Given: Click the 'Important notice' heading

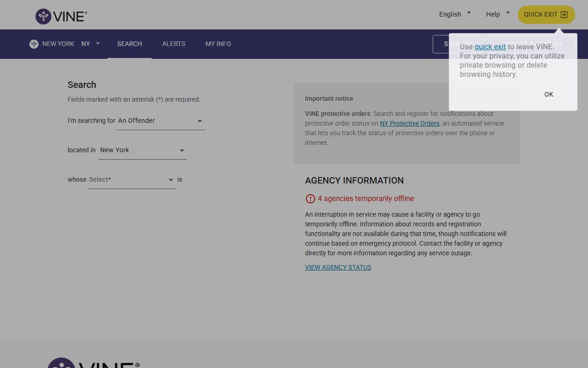Looking at the screenshot, I should (x=329, y=98).
